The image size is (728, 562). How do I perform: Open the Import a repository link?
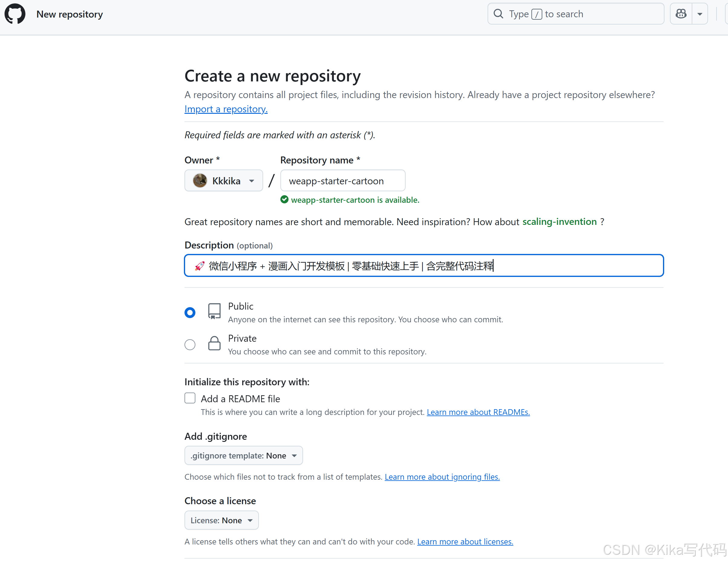[x=226, y=109]
